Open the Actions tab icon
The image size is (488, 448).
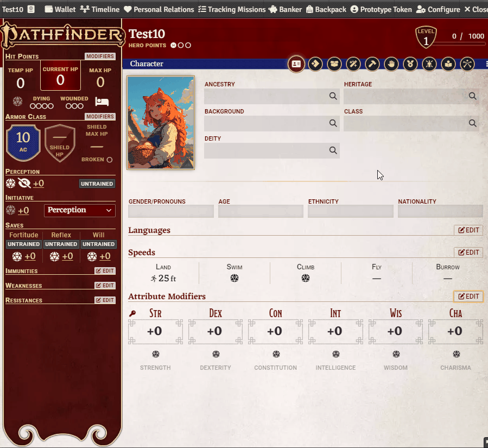[x=315, y=64]
